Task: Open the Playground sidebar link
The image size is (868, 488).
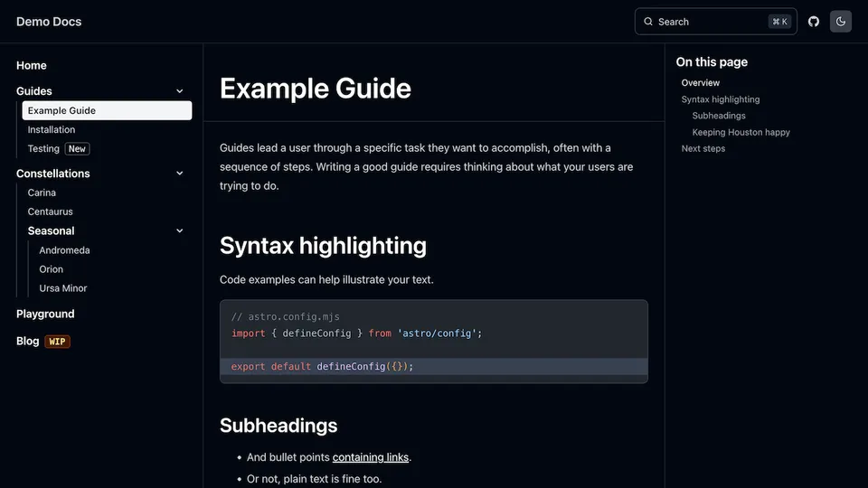Action: [x=45, y=314]
